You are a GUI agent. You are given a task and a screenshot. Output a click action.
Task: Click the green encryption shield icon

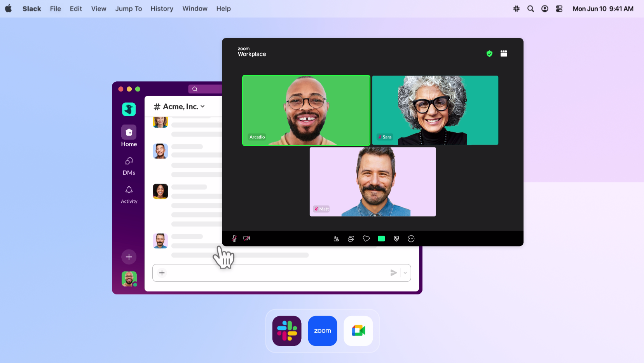pos(489,54)
